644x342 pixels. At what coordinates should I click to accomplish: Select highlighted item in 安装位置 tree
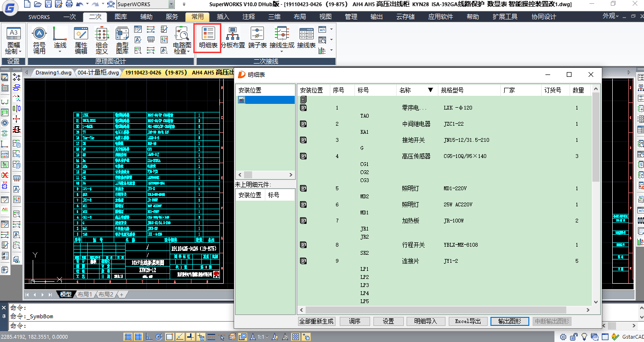pos(265,100)
